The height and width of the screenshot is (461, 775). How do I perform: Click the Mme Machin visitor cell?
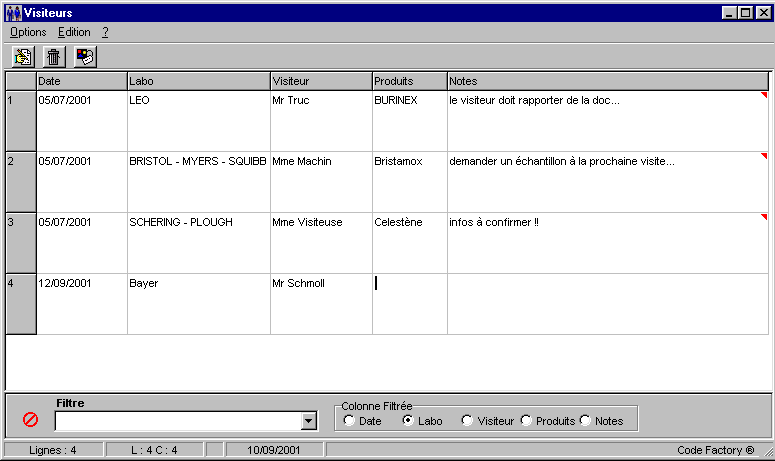tap(322, 182)
